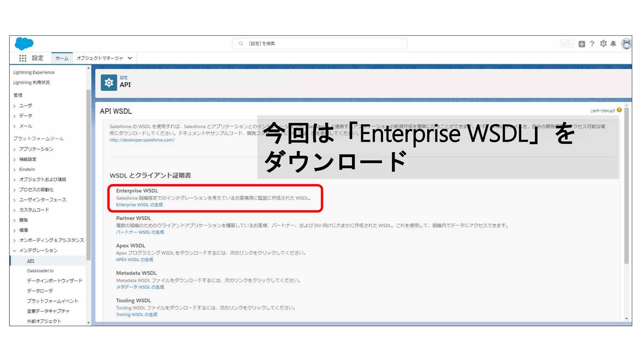Open データインポートウィザード sidebar item

point(55,281)
